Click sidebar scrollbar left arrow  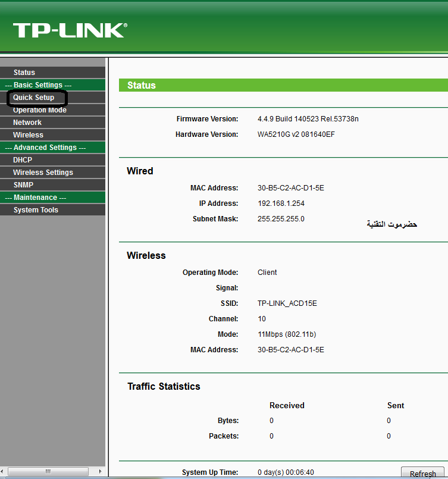(x=2, y=471)
